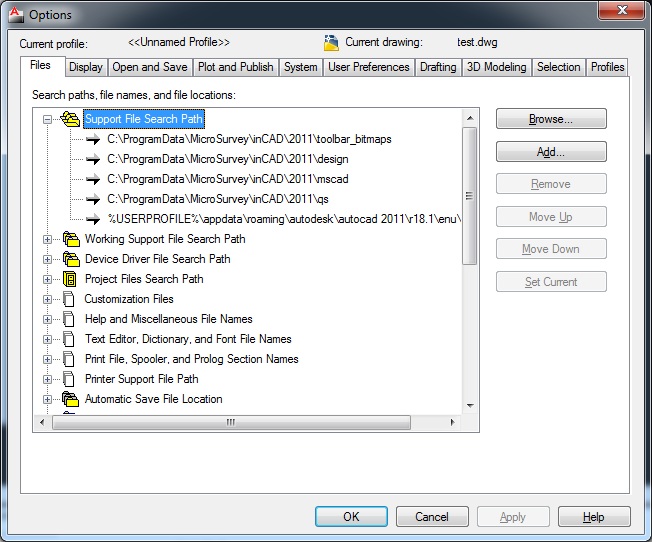Viewport: 652px width, 542px height.
Task: Collapse the Support File Search Path node
Action: point(47,119)
